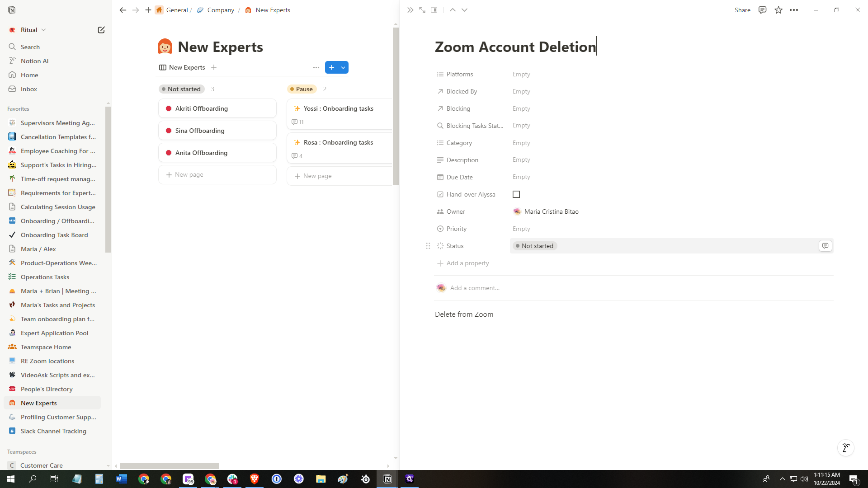Open File Explorer from the taskbar
The image size is (868, 488).
tap(321, 479)
